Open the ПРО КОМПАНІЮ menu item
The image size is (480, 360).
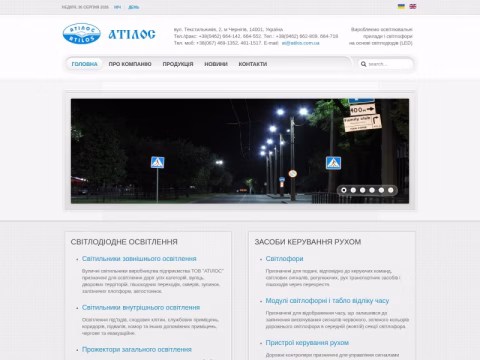[x=130, y=64]
